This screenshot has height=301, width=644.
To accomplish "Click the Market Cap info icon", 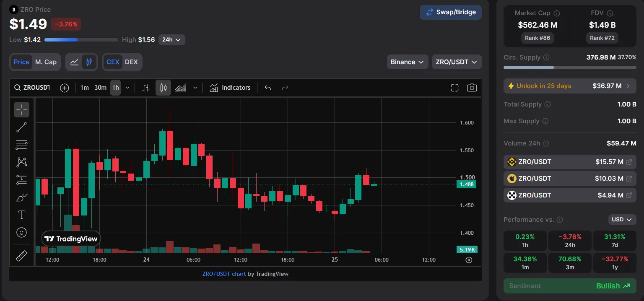I will tap(557, 13).
